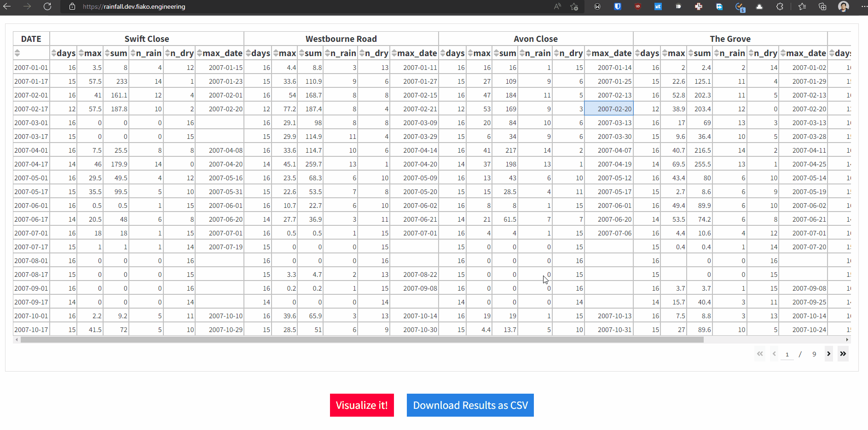Go back using the browser back arrow

coord(7,6)
